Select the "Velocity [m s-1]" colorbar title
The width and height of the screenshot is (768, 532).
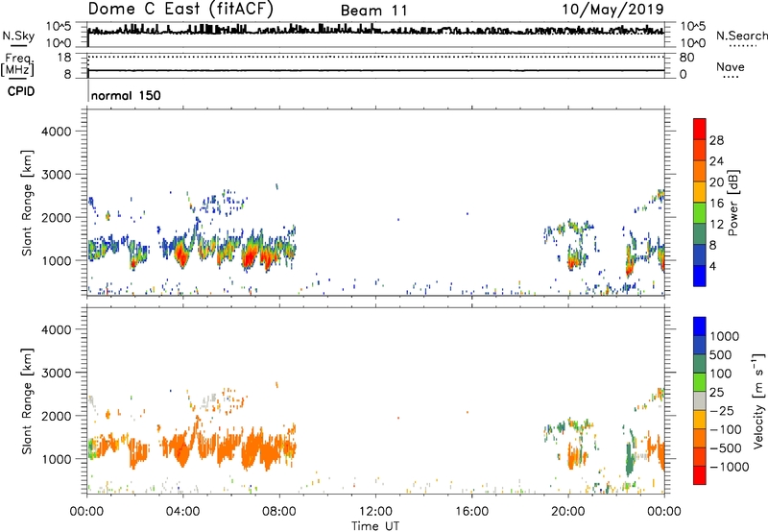click(x=758, y=400)
